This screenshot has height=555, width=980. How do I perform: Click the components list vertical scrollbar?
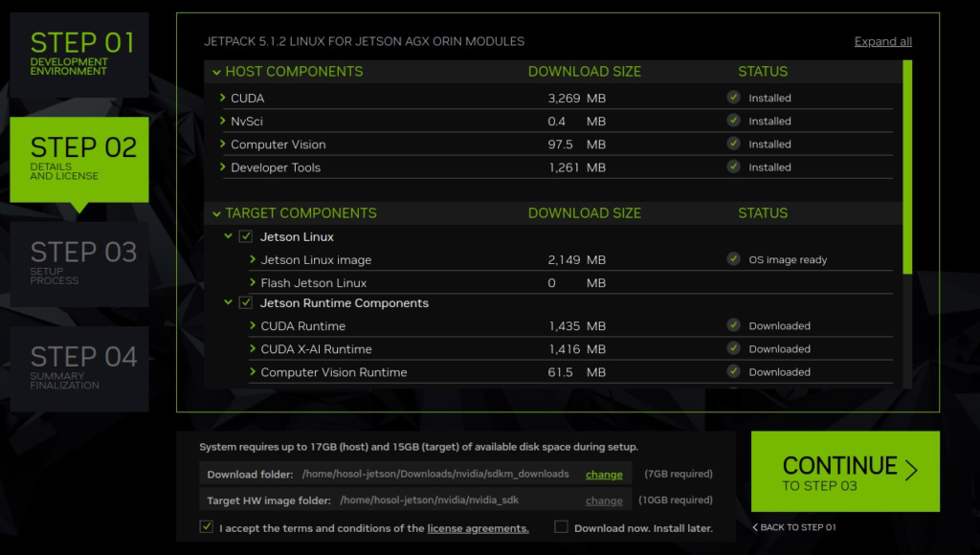pyautogui.click(x=907, y=166)
